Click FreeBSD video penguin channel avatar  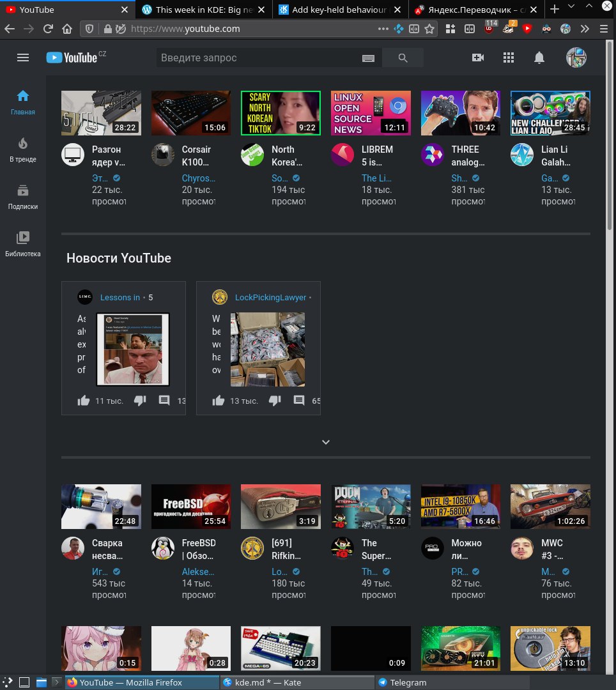163,548
